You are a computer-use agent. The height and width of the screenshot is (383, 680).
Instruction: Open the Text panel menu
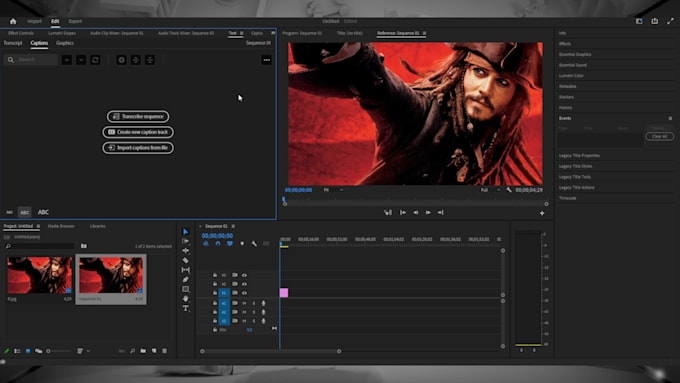[x=242, y=33]
